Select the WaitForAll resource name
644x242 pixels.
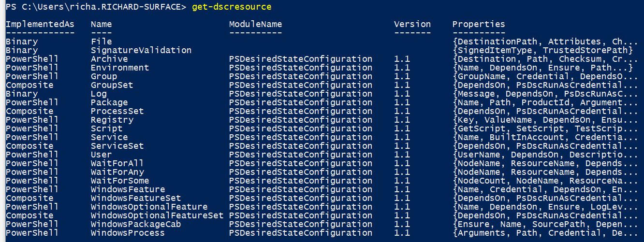[117, 163]
